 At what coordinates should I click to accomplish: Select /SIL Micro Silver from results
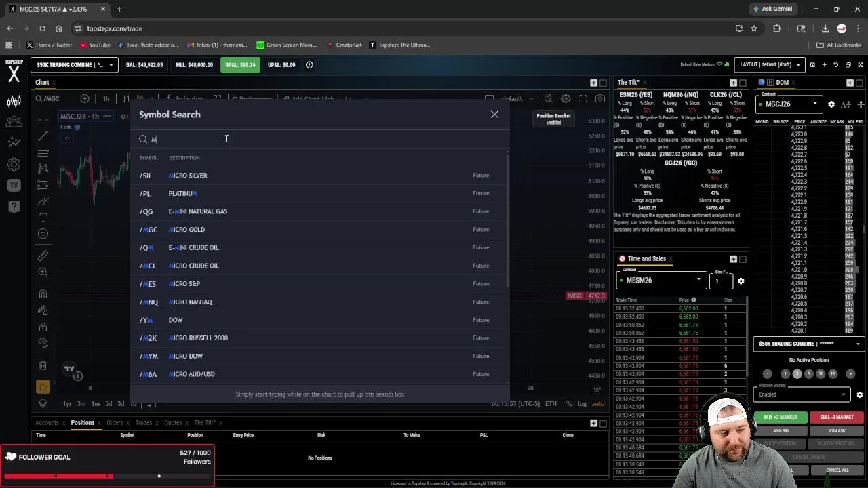[320, 176]
